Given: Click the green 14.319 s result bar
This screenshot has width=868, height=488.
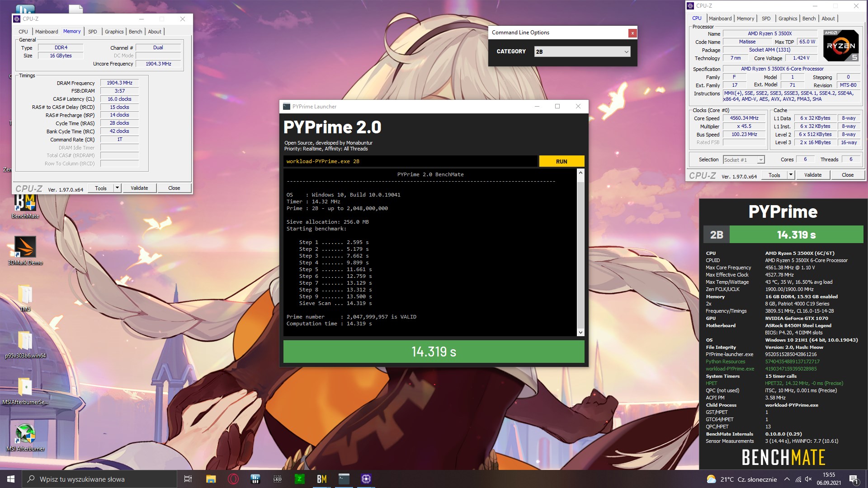Looking at the screenshot, I should pos(434,352).
